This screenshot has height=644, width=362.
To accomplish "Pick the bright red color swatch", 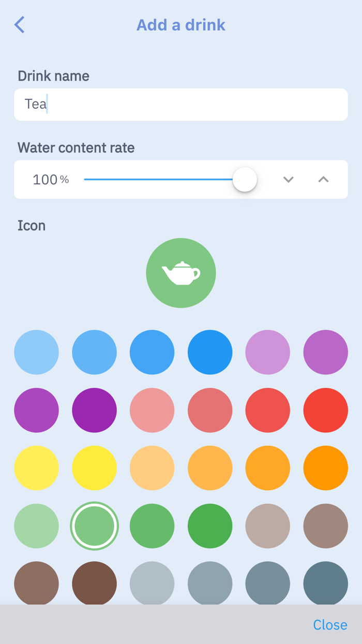I will coord(326,410).
